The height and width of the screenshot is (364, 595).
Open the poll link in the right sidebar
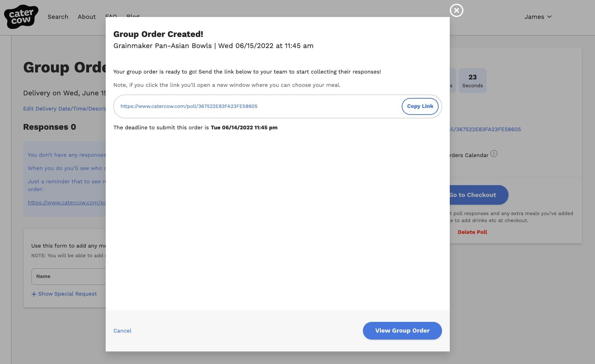tap(485, 129)
